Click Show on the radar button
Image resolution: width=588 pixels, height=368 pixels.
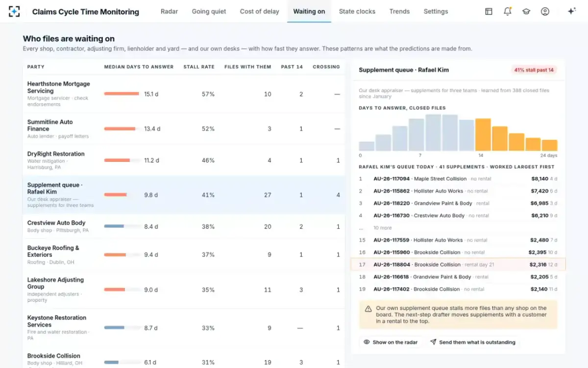coord(391,342)
